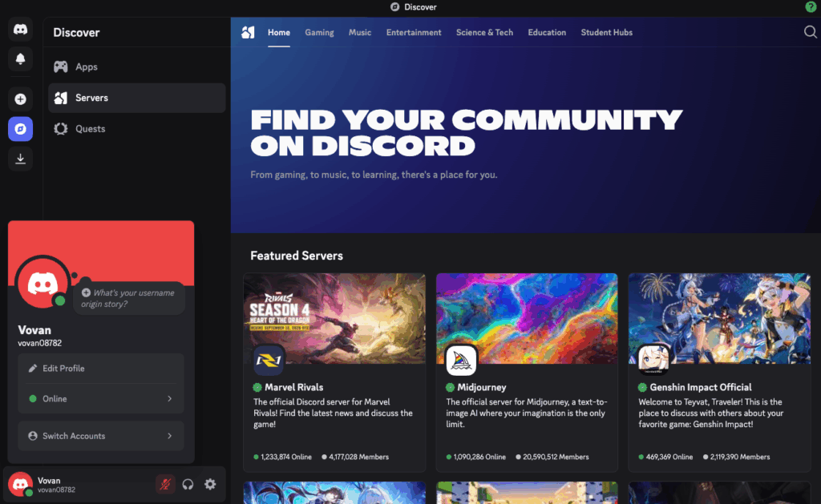
Task: Open the search magnifier icon
Action: pyautogui.click(x=810, y=32)
